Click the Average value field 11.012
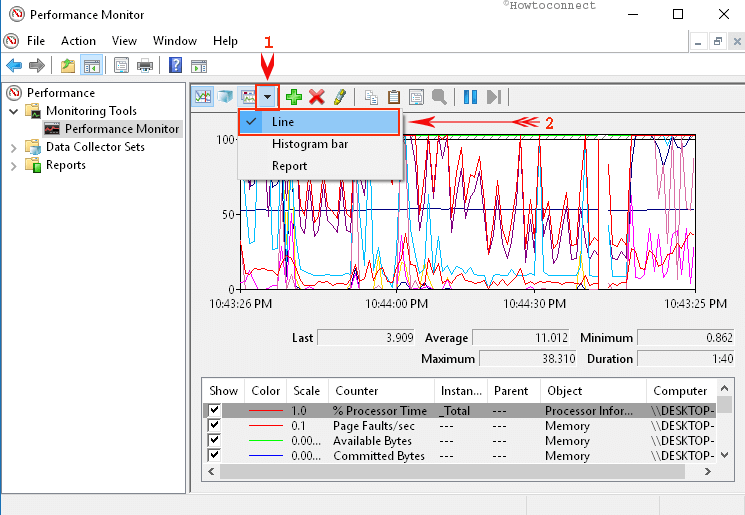This screenshot has height=515, width=745. [x=521, y=338]
